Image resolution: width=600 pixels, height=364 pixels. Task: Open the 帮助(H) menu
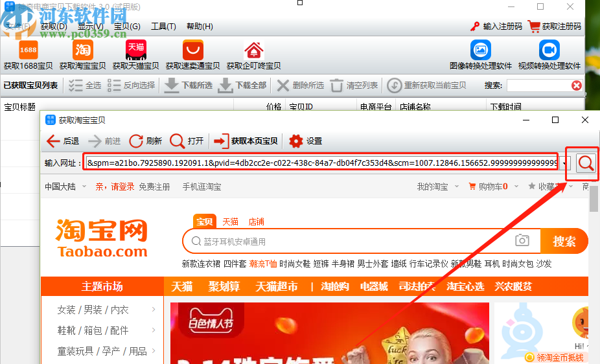200,27
